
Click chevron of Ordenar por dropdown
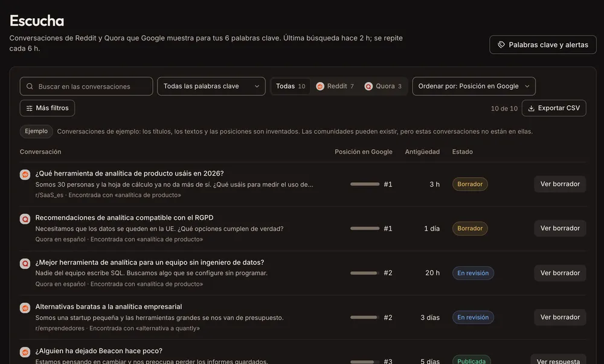pyautogui.click(x=527, y=86)
